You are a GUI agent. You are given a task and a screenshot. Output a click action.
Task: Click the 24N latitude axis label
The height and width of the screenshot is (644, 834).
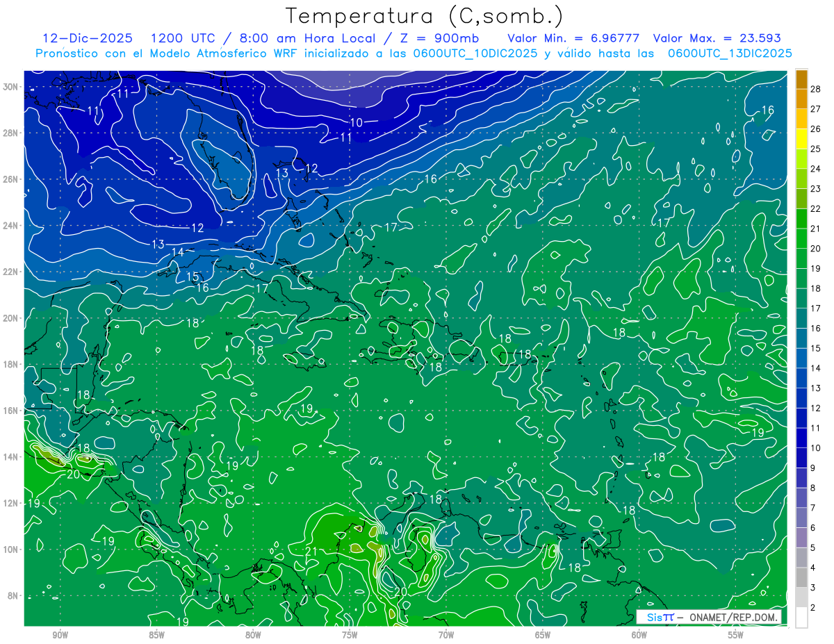pyautogui.click(x=11, y=225)
